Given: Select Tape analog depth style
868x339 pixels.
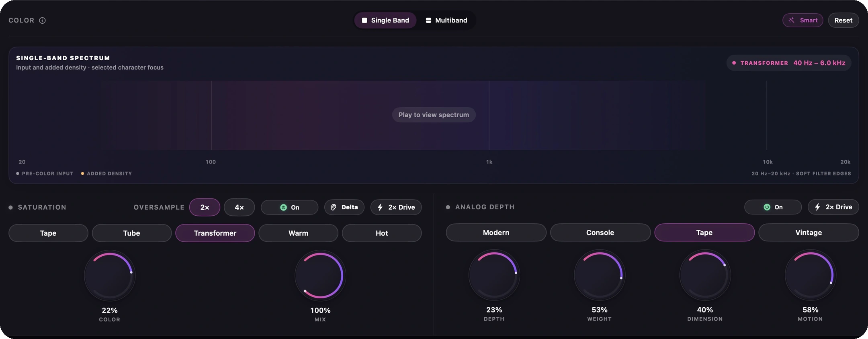Looking at the screenshot, I should (x=704, y=233).
